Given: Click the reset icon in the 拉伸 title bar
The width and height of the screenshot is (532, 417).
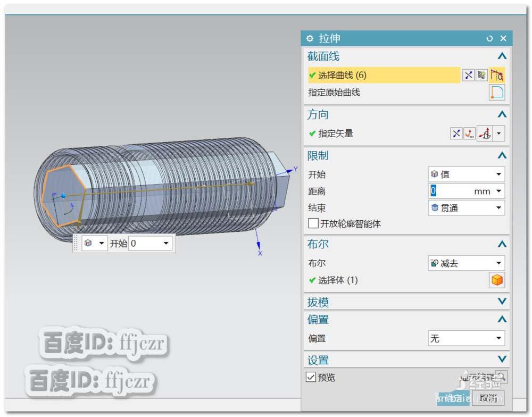Looking at the screenshot, I should click(489, 38).
